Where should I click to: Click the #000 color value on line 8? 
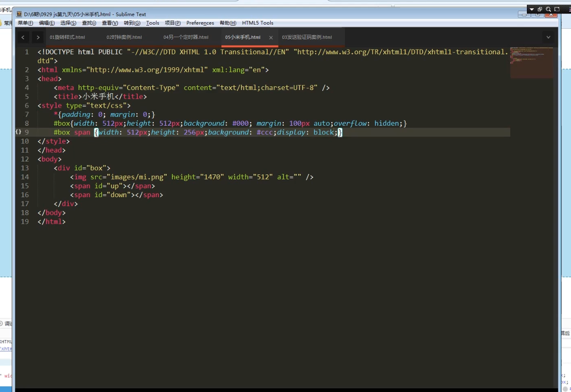[x=240, y=123]
